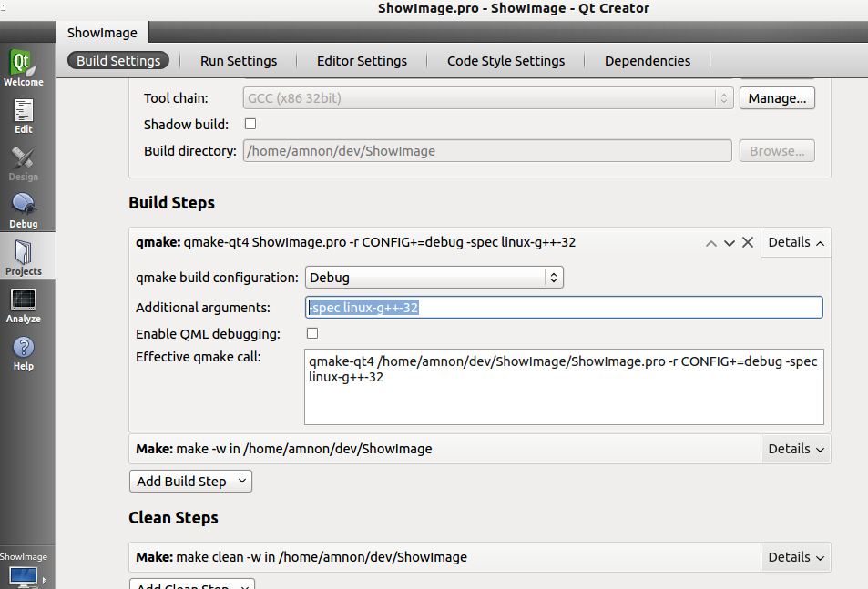
Task: Click the Manage... tool chain button
Action: [x=777, y=98]
